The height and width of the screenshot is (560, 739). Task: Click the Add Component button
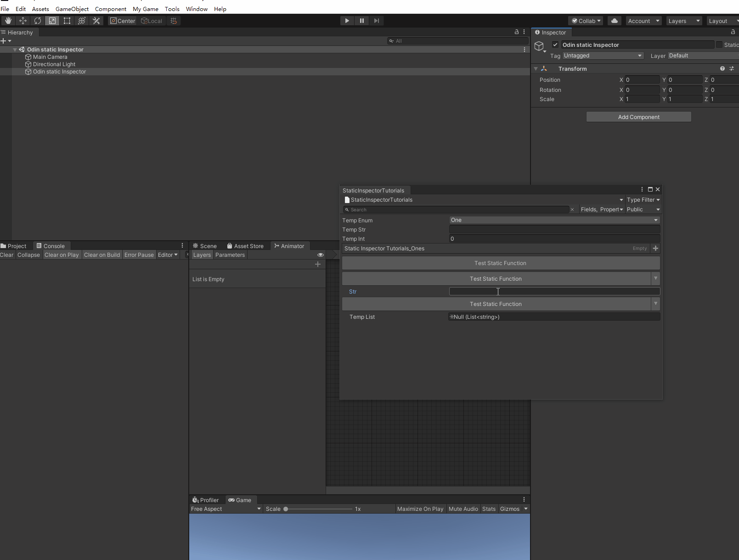point(638,117)
